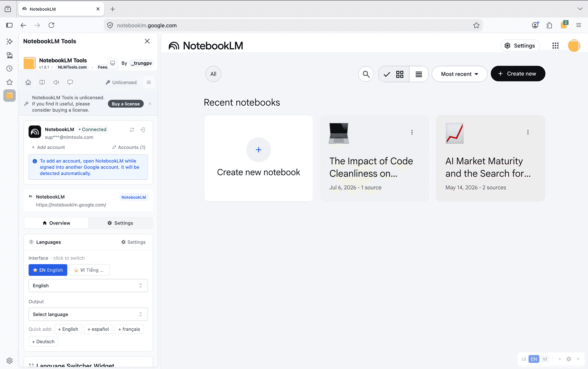Open the Google account avatar

coord(574,46)
